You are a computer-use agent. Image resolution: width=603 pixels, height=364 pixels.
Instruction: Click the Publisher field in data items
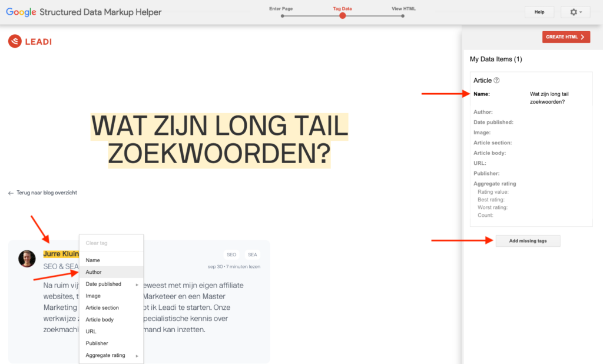pos(486,174)
